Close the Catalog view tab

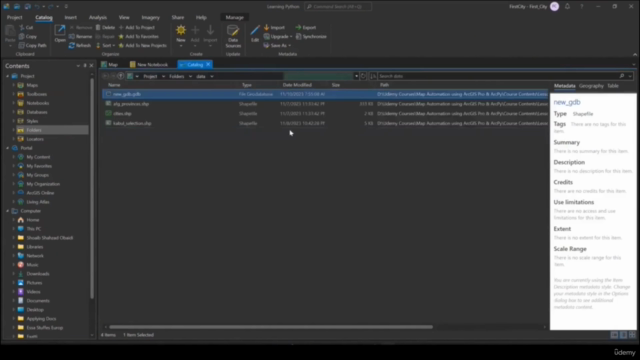click(208, 64)
